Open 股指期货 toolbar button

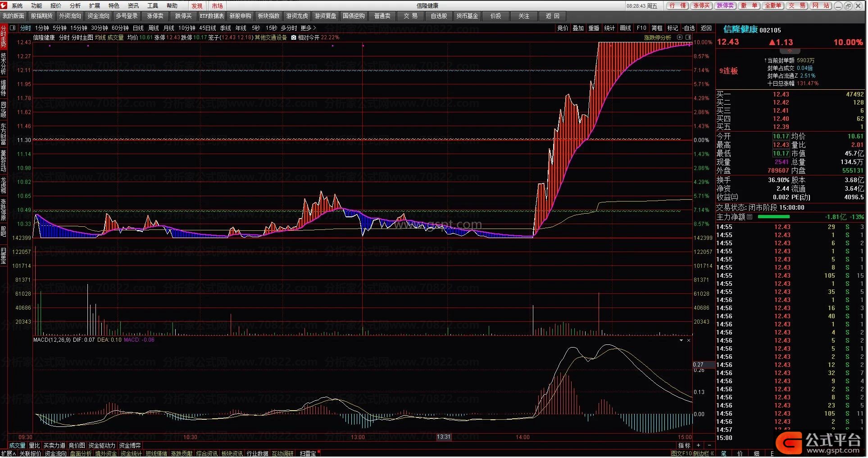coord(42,16)
